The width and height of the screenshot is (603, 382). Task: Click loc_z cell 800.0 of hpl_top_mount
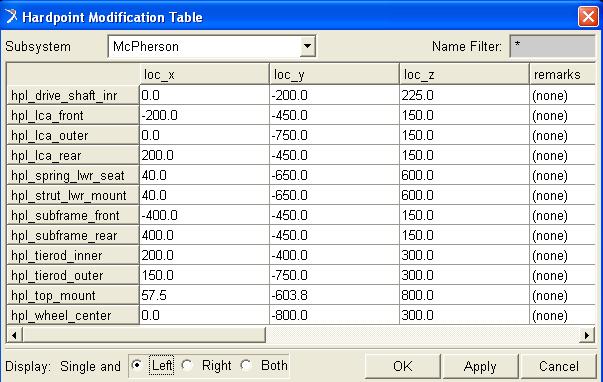pyautogui.click(x=465, y=295)
